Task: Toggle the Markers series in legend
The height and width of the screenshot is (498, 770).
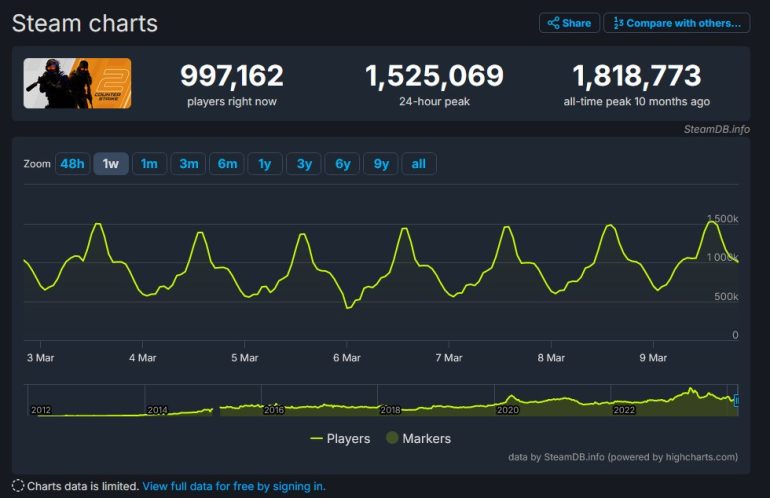Action: coord(418,438)
